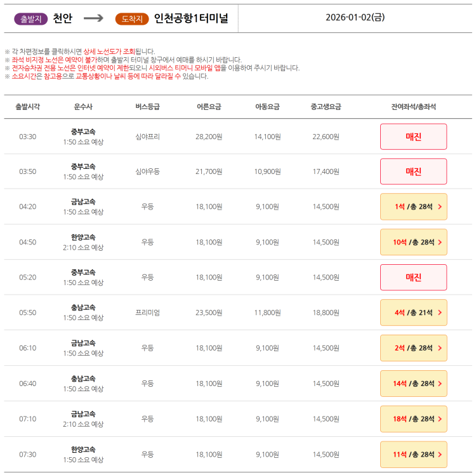Click the sold-out button for 03:50 bus
Screen dimensions: 476x475
point(413,171)
